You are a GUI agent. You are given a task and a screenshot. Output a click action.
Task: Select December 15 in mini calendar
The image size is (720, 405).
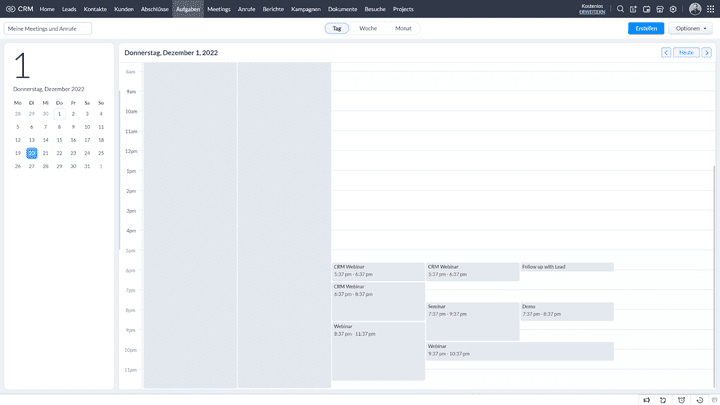coord(59,140)
